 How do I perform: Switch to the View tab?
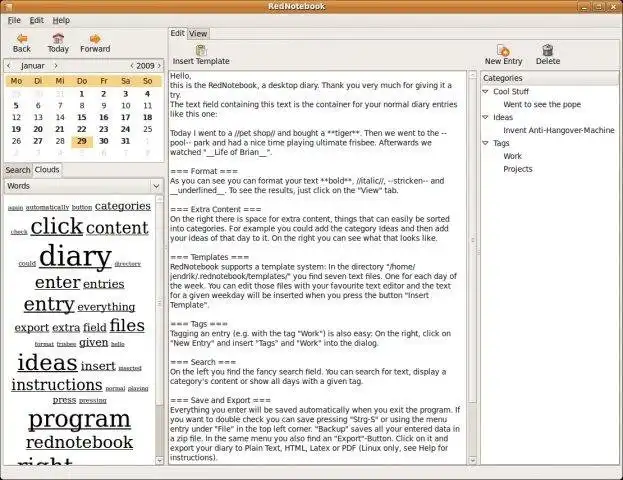(198, 34)
